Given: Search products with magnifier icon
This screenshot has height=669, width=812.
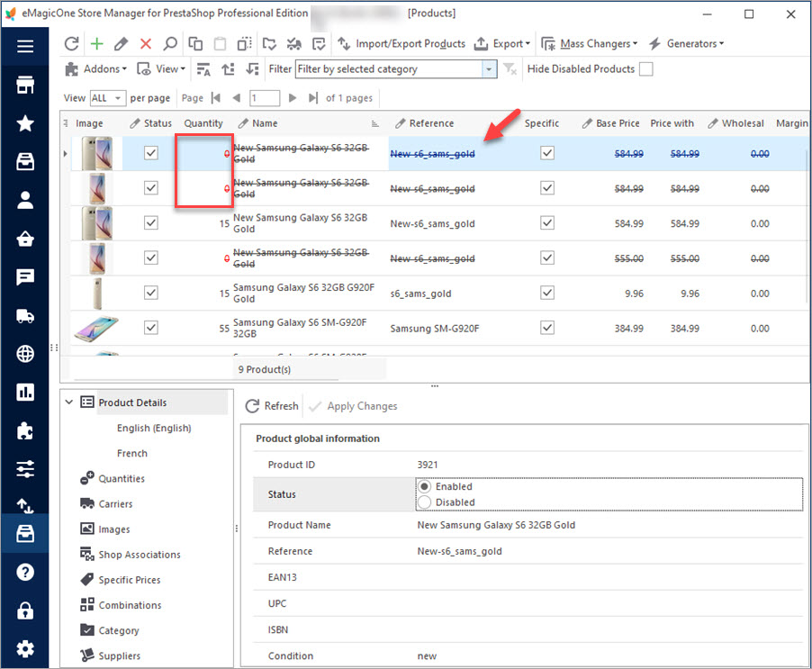Looking at the screenshot, I should click(170, 44).
